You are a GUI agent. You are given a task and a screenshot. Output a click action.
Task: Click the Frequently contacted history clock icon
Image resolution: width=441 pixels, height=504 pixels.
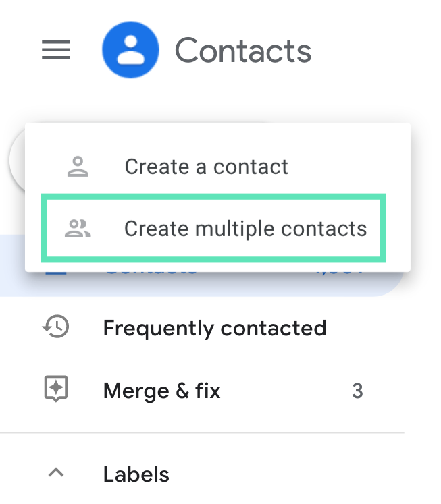pyautogui.click(x=56, y=328)
